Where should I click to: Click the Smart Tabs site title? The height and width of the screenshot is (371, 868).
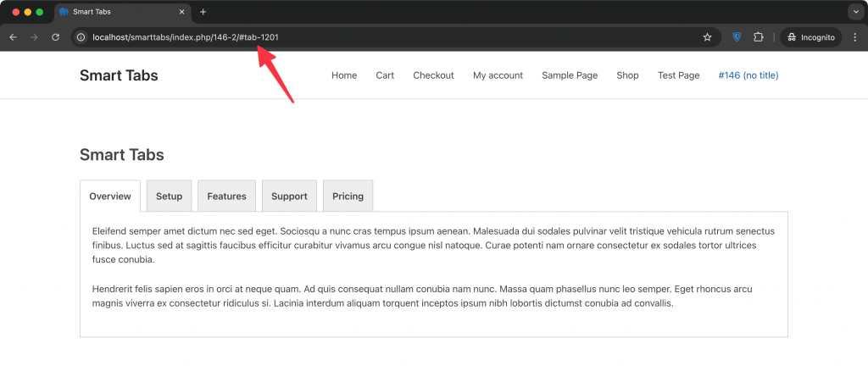119,75
